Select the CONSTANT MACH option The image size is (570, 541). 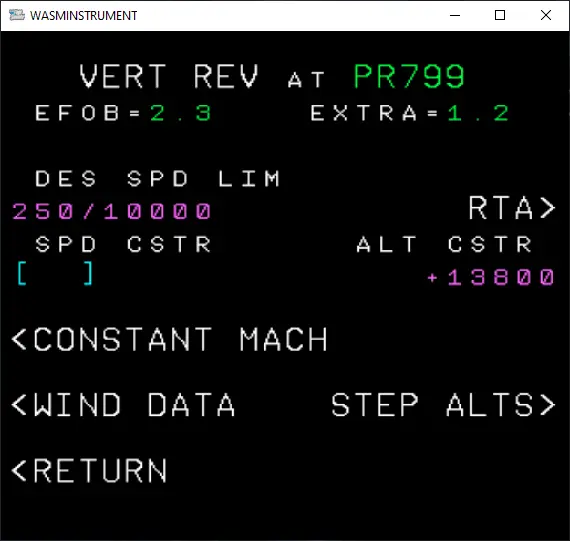(x=169, y=339)
